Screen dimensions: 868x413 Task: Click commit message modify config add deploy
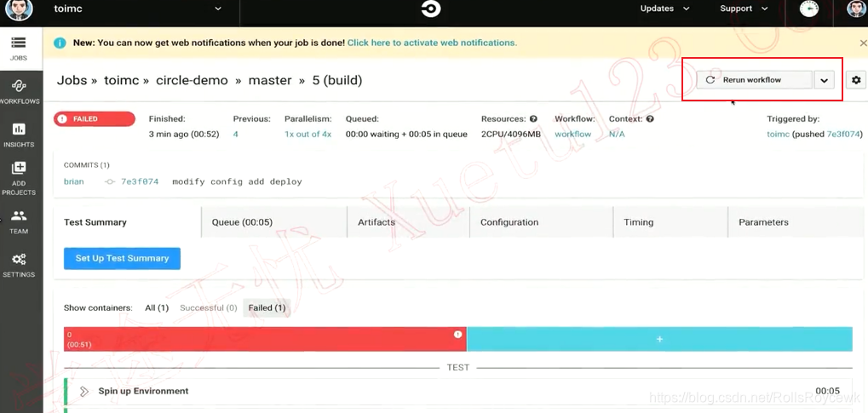237,181
